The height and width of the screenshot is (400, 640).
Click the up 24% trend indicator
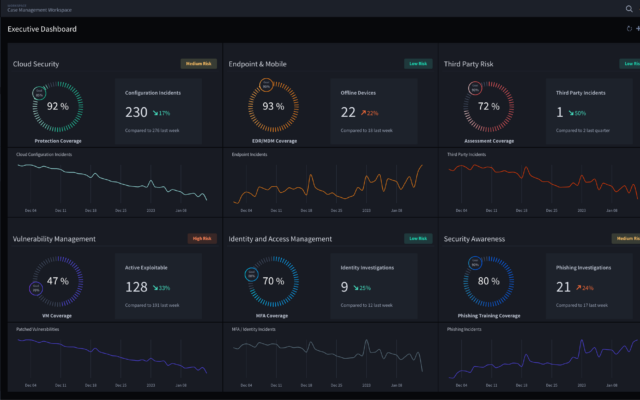click(x=584, y=288)
